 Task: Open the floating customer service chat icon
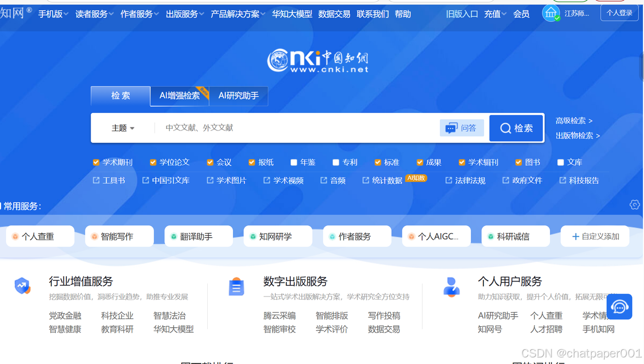coord(619,307)
